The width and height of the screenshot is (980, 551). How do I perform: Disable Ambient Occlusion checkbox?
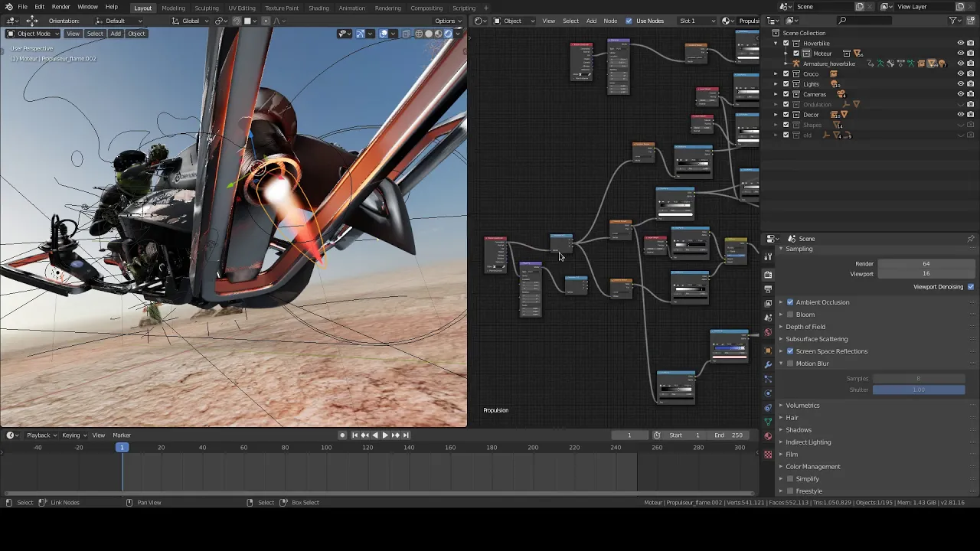[x=790, y=302]
